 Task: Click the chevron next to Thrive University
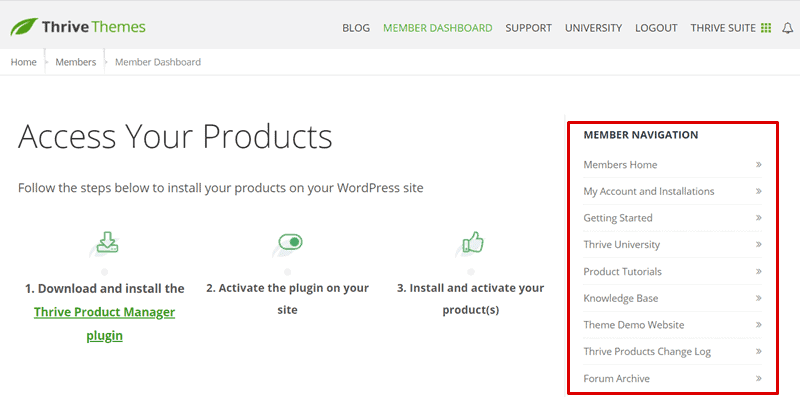point(759,244)
